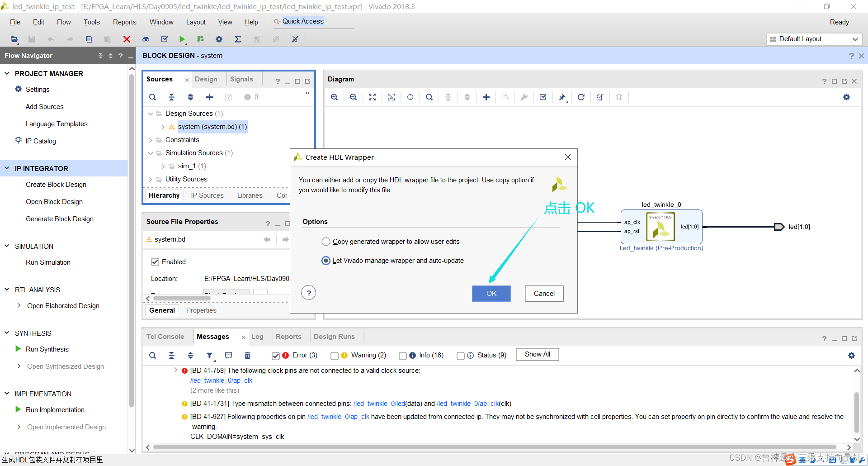Expand Open Elaborated Design item

click(x=19, y=305)
